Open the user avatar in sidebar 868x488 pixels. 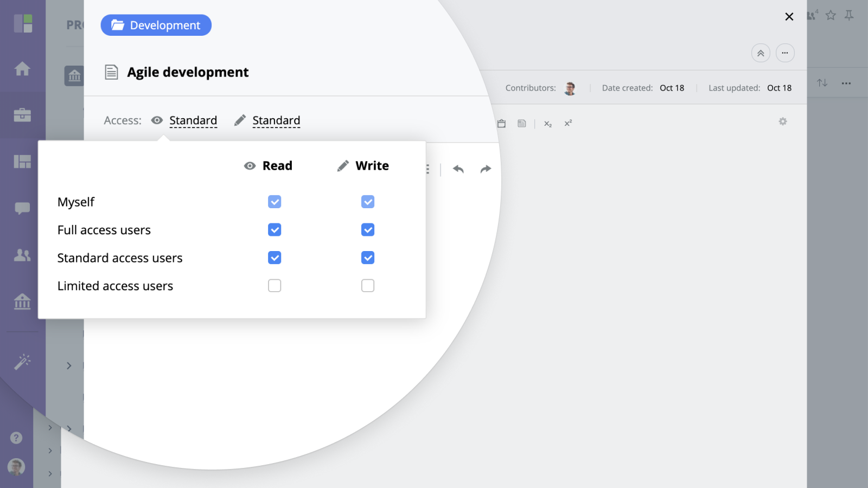pos(16,467)
